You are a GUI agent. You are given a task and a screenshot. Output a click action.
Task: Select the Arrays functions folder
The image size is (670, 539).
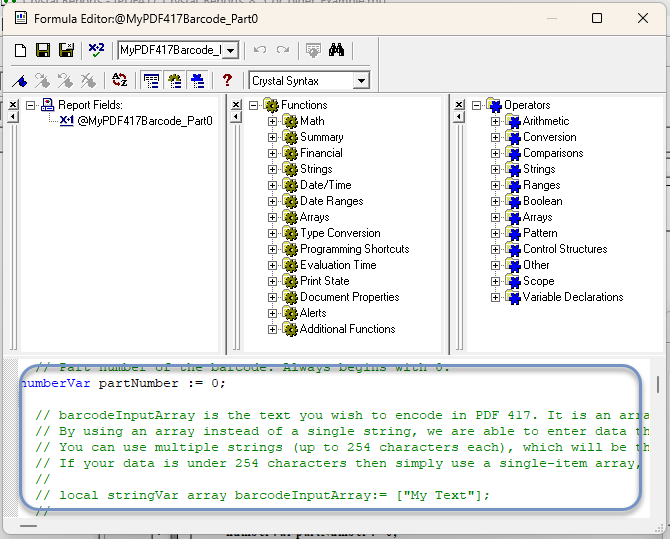tap(314, 217)
